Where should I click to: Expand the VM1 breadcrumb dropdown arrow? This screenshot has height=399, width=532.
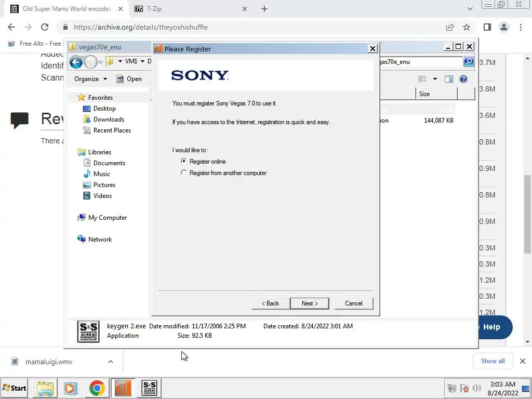tap(142, 61)
